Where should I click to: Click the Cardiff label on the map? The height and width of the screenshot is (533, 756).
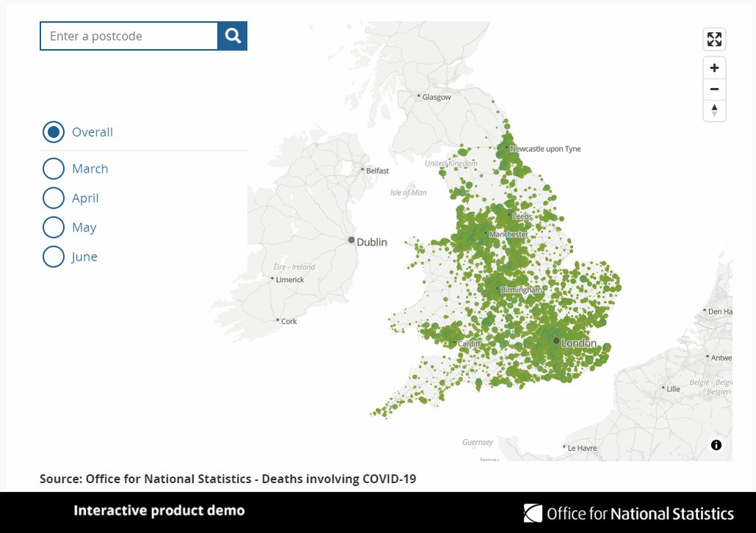469,344
